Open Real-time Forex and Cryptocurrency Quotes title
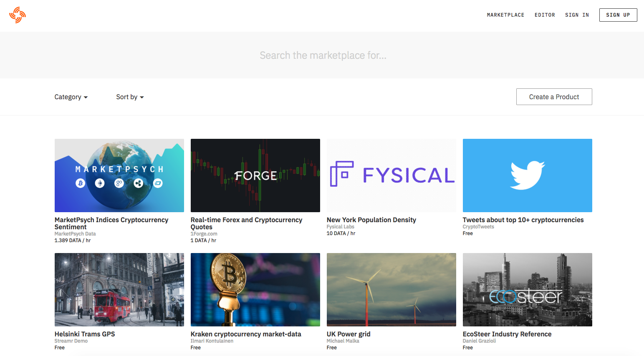The width and height of the screenshot is (644, 356). [x=246, y=223]
